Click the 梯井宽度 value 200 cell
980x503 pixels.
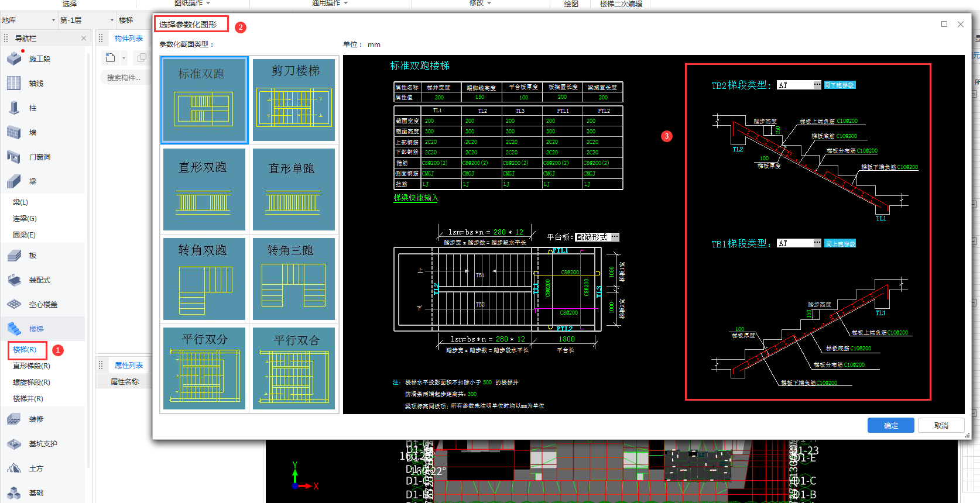point(440,97)
